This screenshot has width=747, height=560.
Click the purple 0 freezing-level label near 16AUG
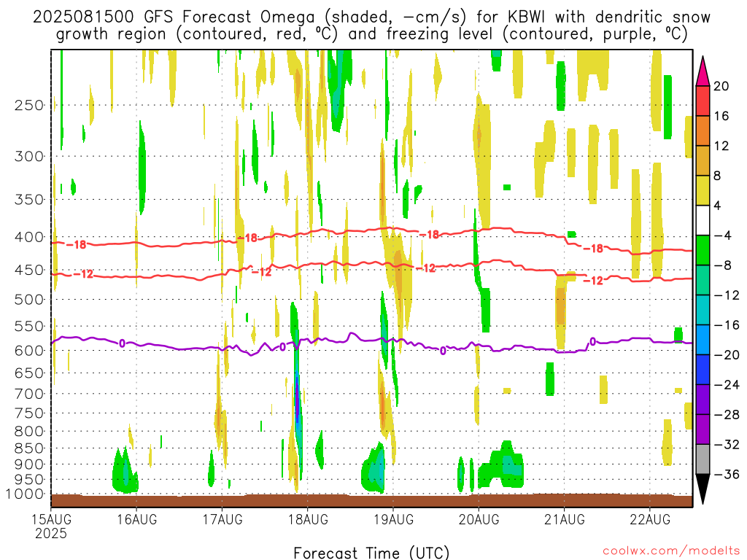(x=122, y=343)
